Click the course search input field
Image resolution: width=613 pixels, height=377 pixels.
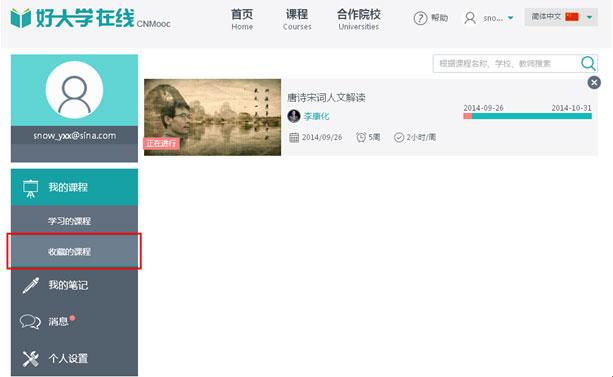point(506,63)
